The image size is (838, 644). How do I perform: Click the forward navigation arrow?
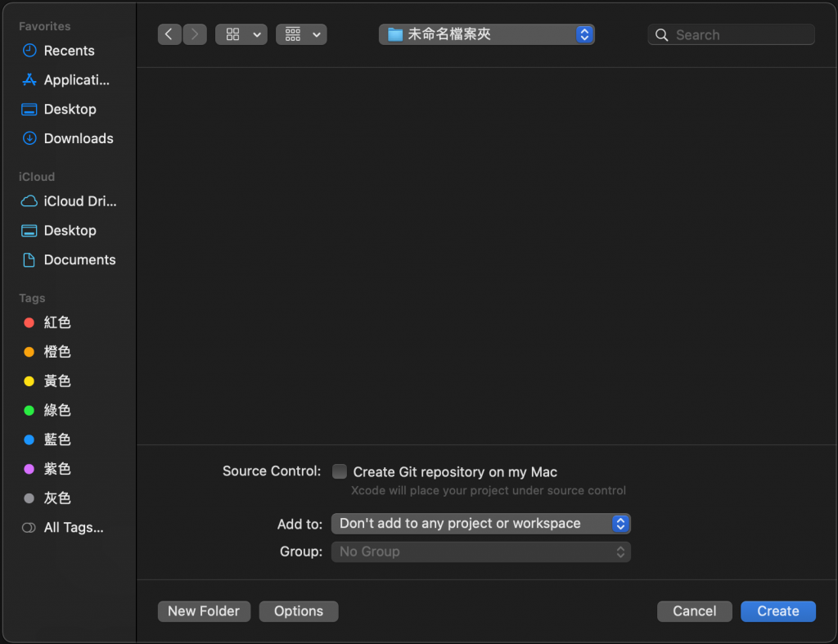(195, 34)
